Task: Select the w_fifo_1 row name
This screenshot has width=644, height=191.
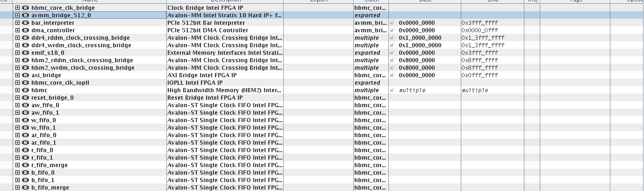Action: pos(43,128)
